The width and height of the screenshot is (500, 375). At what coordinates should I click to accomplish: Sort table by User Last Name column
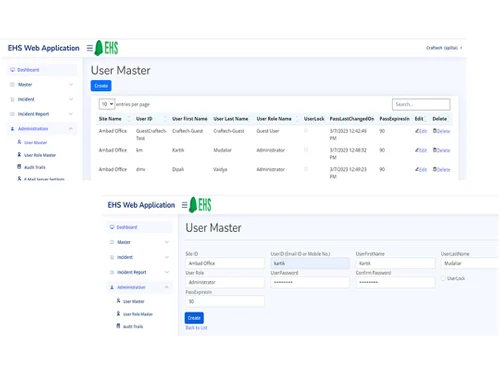[231, 119]
